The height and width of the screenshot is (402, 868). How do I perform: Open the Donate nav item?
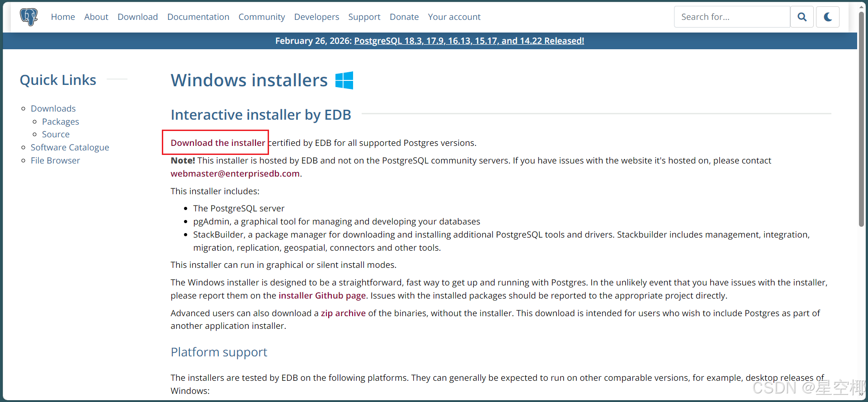click(x=404, y=17)
